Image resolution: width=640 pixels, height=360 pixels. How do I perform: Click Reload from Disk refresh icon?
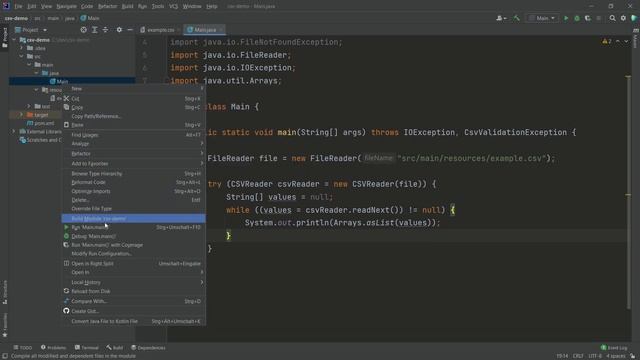pyautogui.click(x=66, y=291)
